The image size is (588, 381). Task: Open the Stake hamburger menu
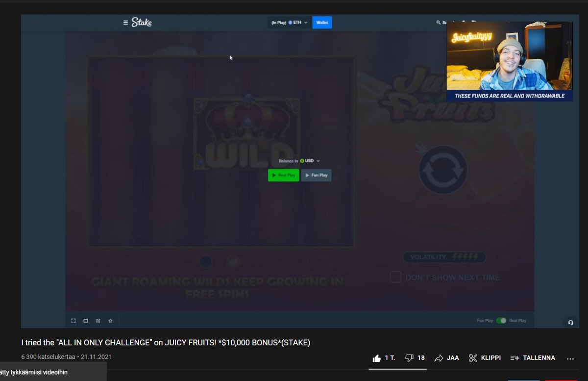pos(126,23)
